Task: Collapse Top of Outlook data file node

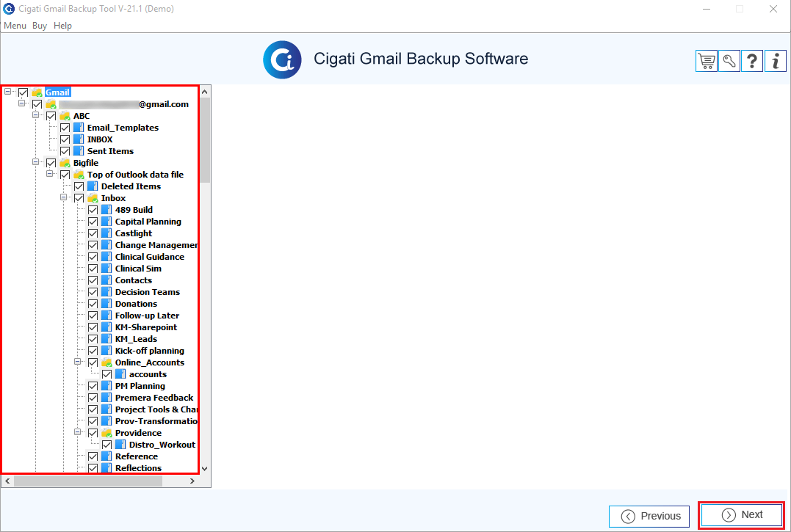Action: 49,174
